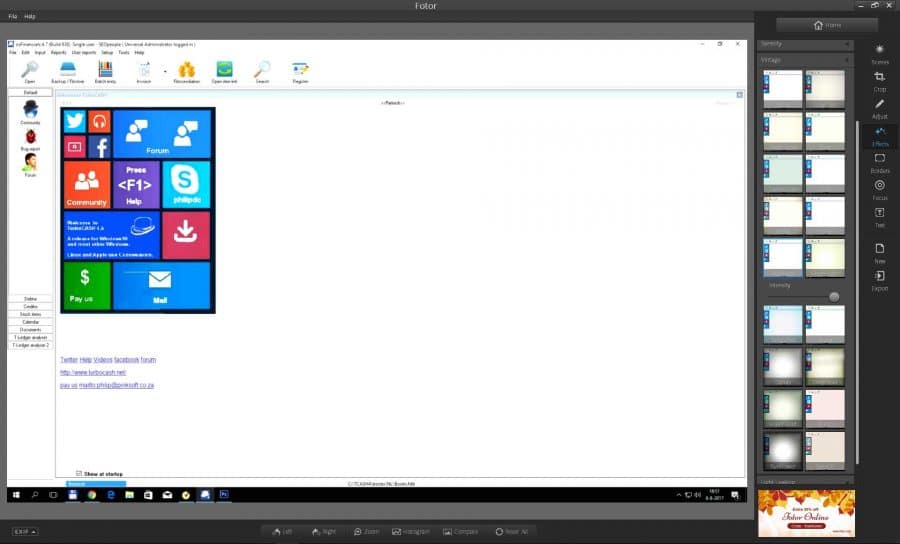
Task: Open the Text tool
Action: 879,217
